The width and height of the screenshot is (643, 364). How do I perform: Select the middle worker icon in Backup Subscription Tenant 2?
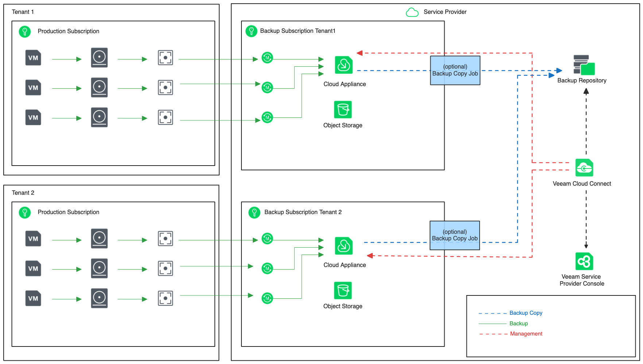(x=267, y=268)
